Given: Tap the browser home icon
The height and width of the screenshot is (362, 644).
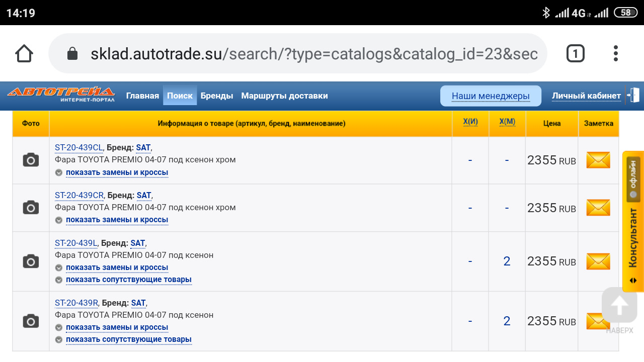Looking at the screenshot, I should click(24, 53).
